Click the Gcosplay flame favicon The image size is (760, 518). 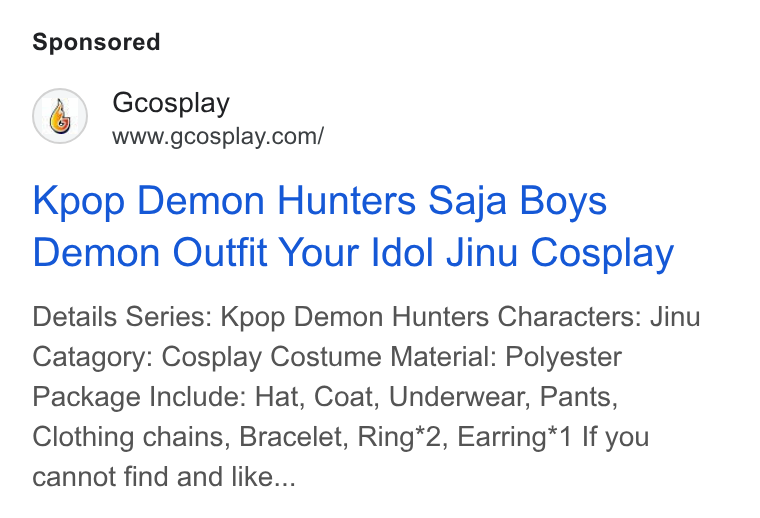click(60, 116)
